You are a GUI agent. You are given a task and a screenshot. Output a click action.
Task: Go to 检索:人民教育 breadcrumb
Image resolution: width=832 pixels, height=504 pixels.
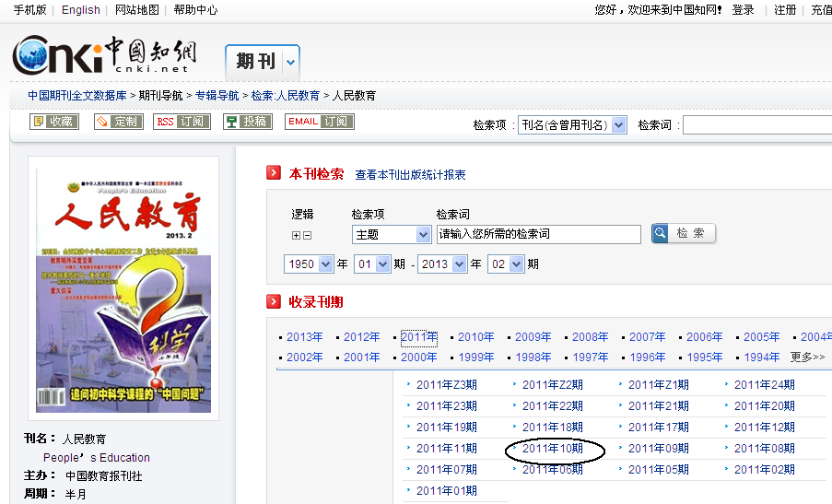pos(286,96)
